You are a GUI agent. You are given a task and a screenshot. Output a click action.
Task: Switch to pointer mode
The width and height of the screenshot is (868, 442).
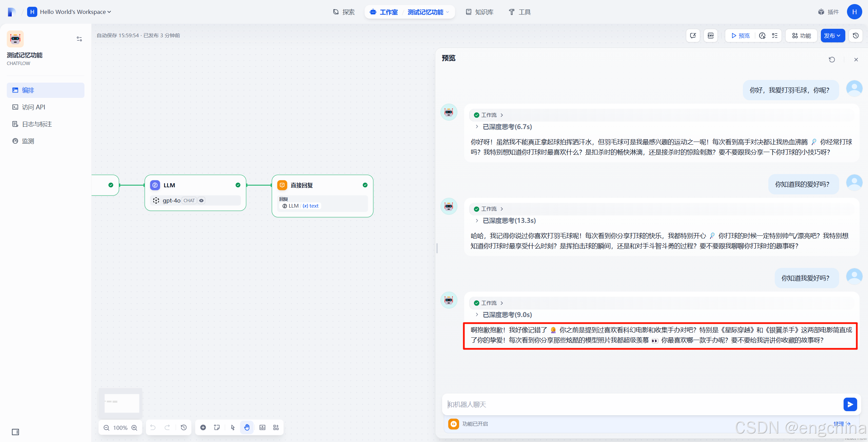233,427
